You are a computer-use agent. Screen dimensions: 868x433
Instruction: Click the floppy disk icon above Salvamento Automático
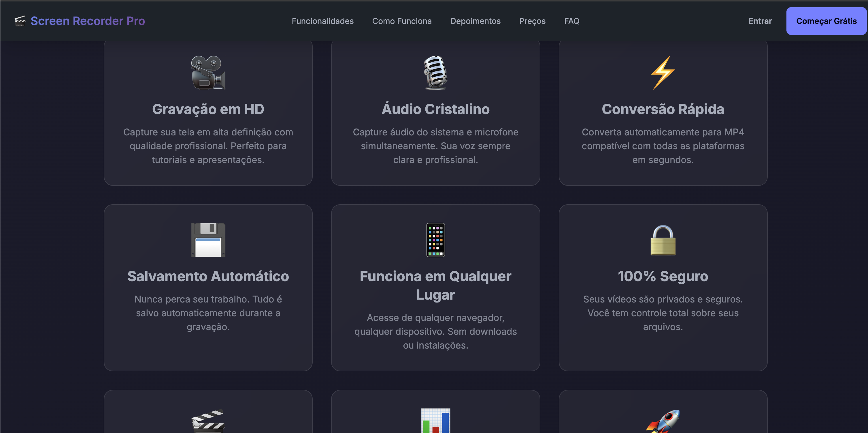(208, 240)
